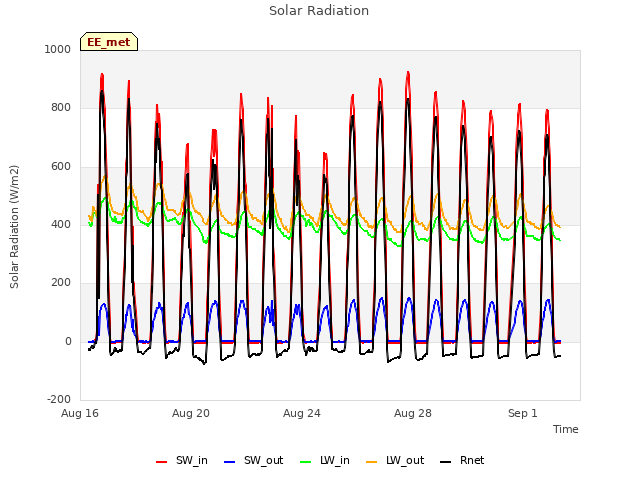Click the Solar Radiation chart title
The width and height of the screenshot is (640, 480).
319,11
